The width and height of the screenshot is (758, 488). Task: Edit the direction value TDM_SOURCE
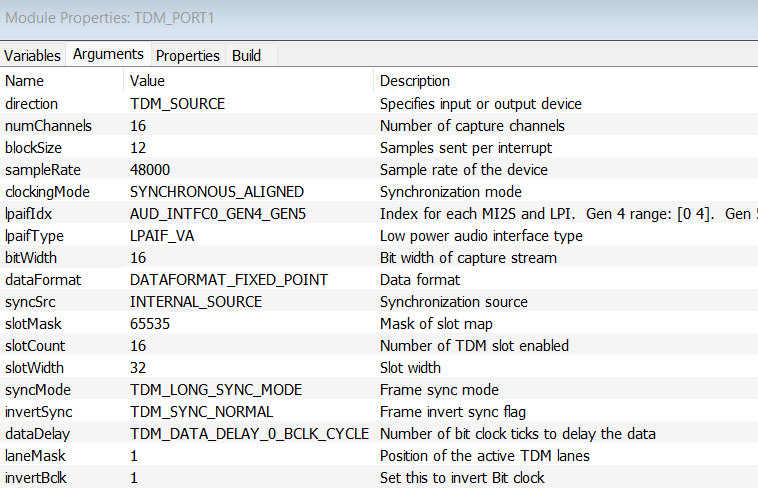[x=177, y=104]
